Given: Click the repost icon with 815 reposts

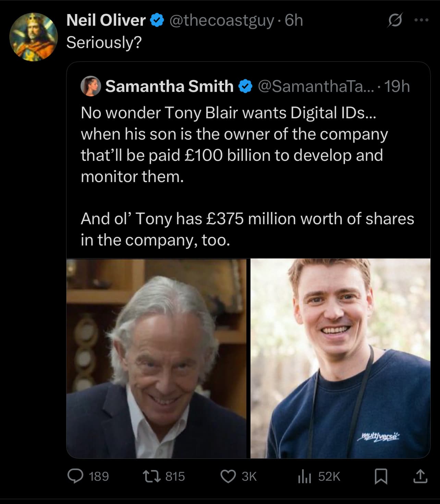Looking at the screenshot, I should pyautogui.click(x=151, y=476).
